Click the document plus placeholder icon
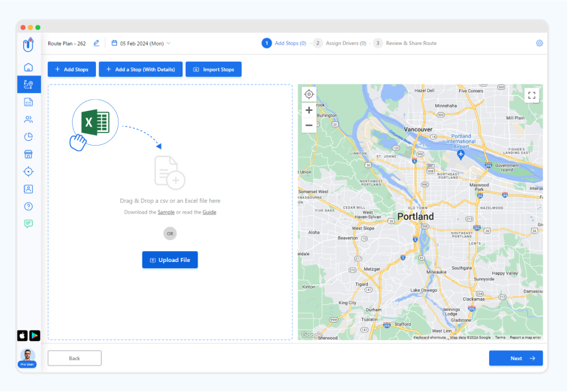Screen dimensions: 568x392 click(x=170, y=173)
